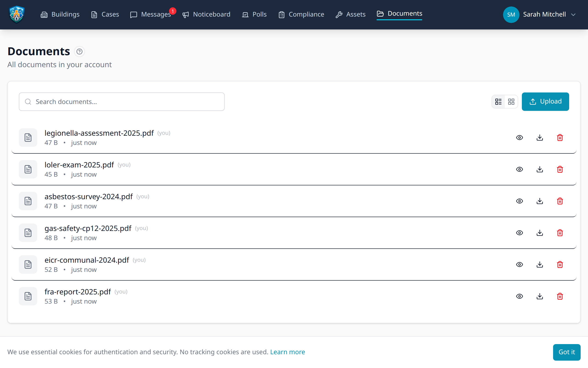Delete asbestos-survey-2024.pdf with the trash icon
The width and height of the screenshot is (588, 368).
coord(560,201)
